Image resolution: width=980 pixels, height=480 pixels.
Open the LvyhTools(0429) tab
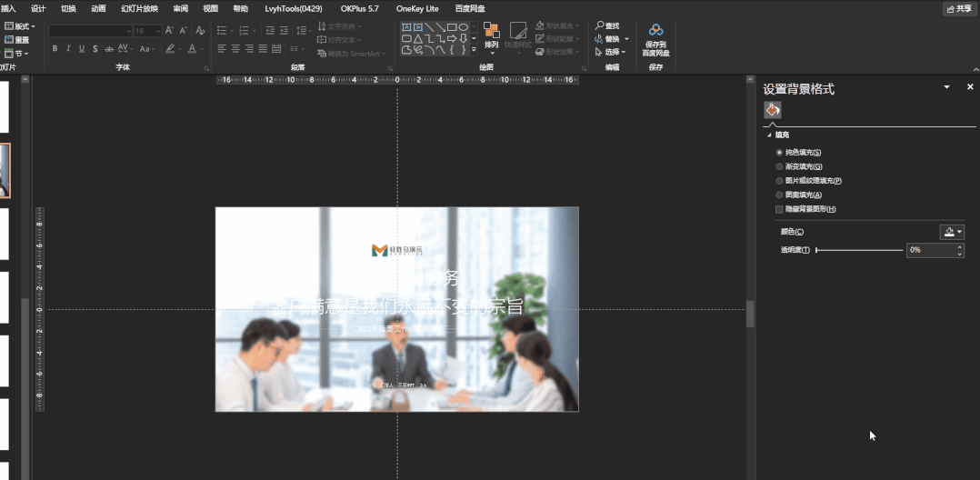click(295, 9)
